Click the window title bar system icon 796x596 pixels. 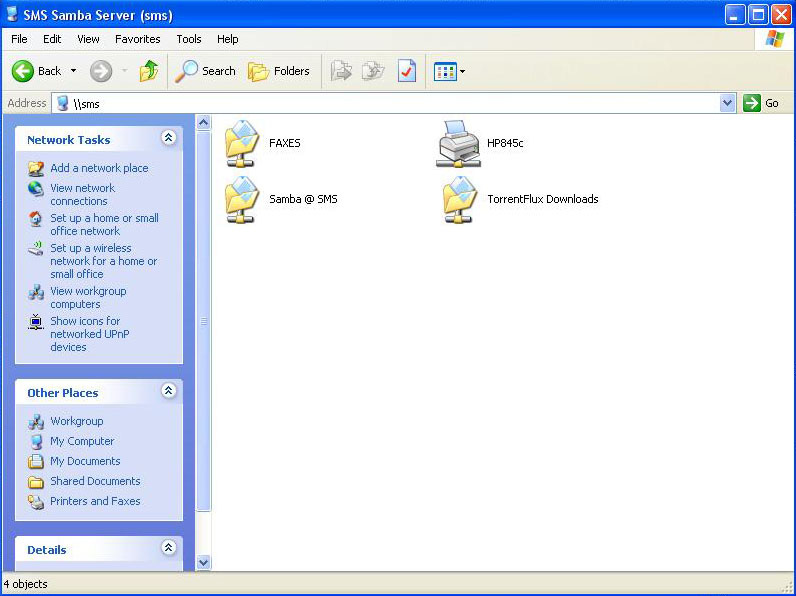tap(12, 14)
